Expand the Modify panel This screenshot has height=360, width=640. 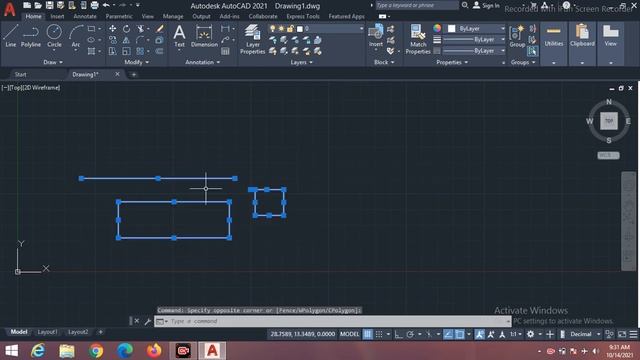point(137,62)
